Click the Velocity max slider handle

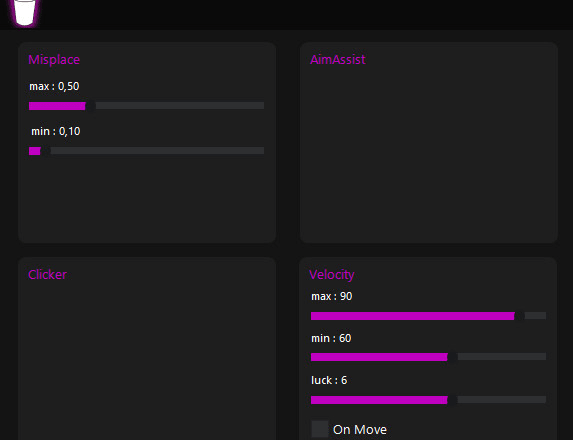(520, 316)
